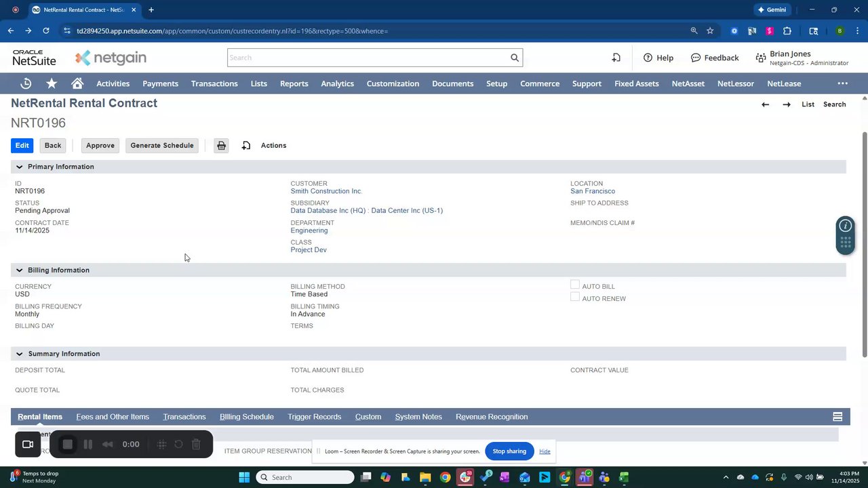Toggle the Auto Bill checkbox

click(575, 285)
